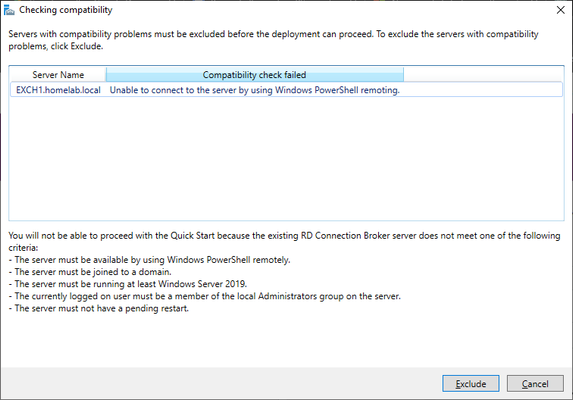Viewport: 573px width, 400px height.
Task: Close the Checking compatibility dialog
Action: tap(561, 10)
